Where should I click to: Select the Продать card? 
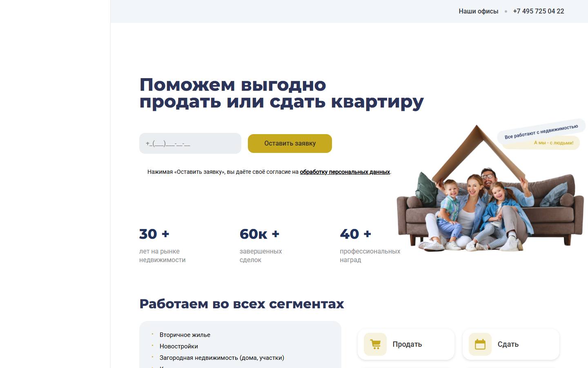point(406,344)
